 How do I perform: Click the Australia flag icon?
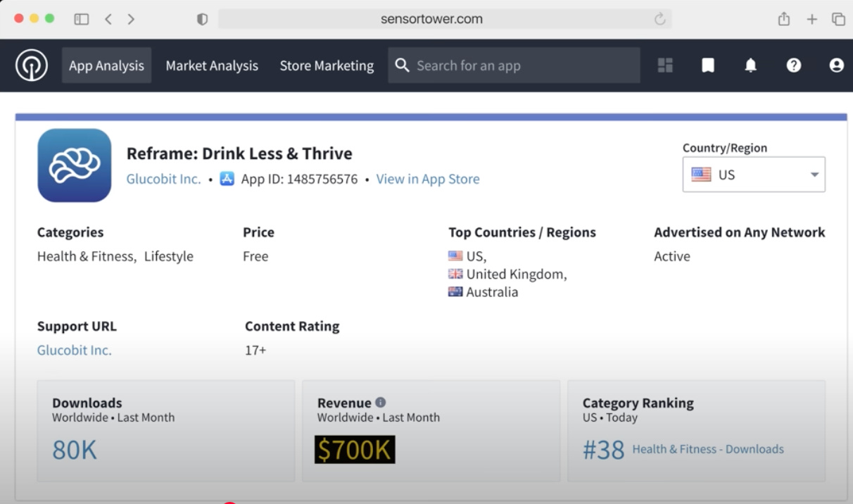click(x=455, y=291)
